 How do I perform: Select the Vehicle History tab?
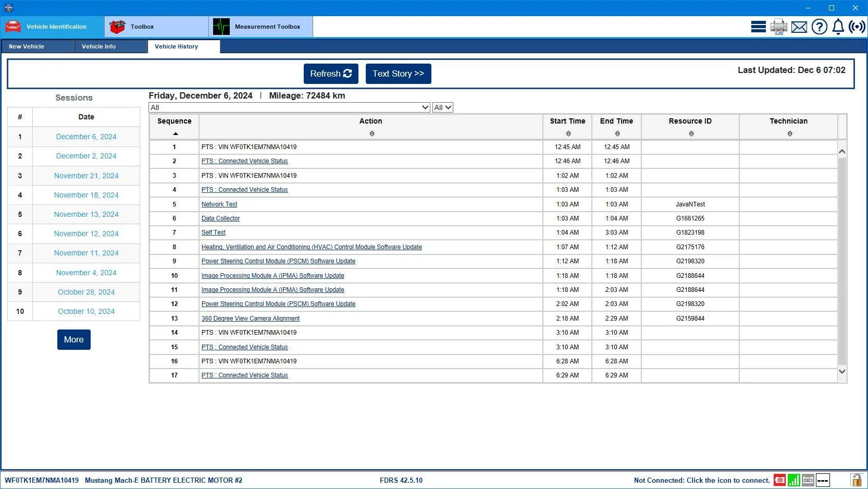(x=184, y=46)
